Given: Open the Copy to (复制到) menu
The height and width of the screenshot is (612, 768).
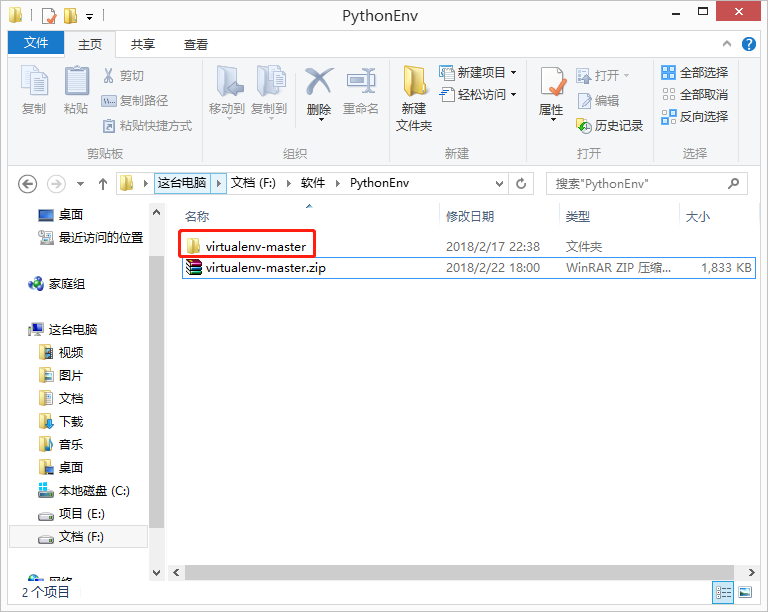Looking at the screenshot, I should (x=269, y=93).
